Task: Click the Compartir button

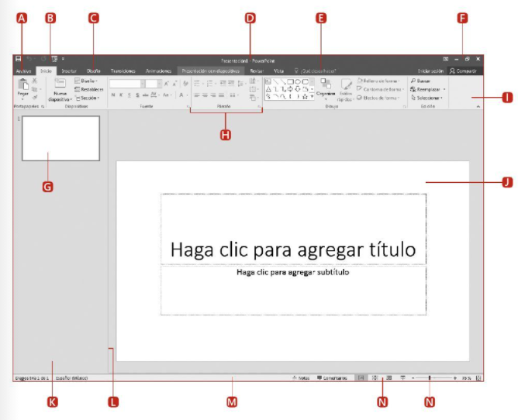Action: point(464,70)
